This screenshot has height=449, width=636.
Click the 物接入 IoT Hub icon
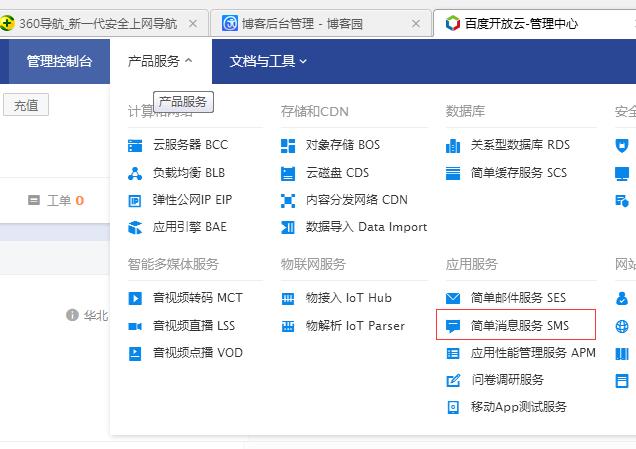coord(288,299)
